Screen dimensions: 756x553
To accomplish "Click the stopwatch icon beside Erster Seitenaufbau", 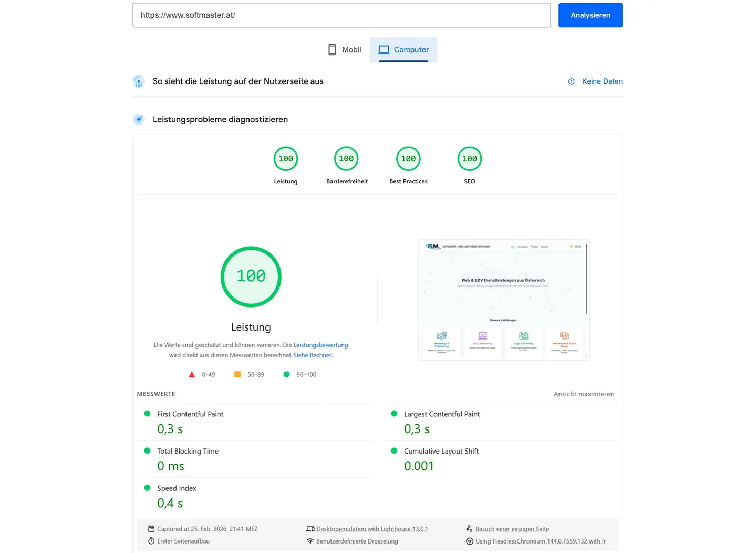I will pos(151,541).
